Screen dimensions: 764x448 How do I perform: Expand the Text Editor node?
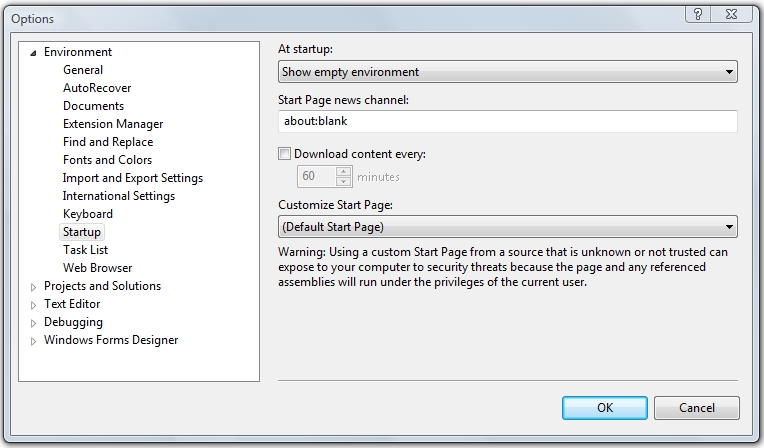tap(33, 305)
